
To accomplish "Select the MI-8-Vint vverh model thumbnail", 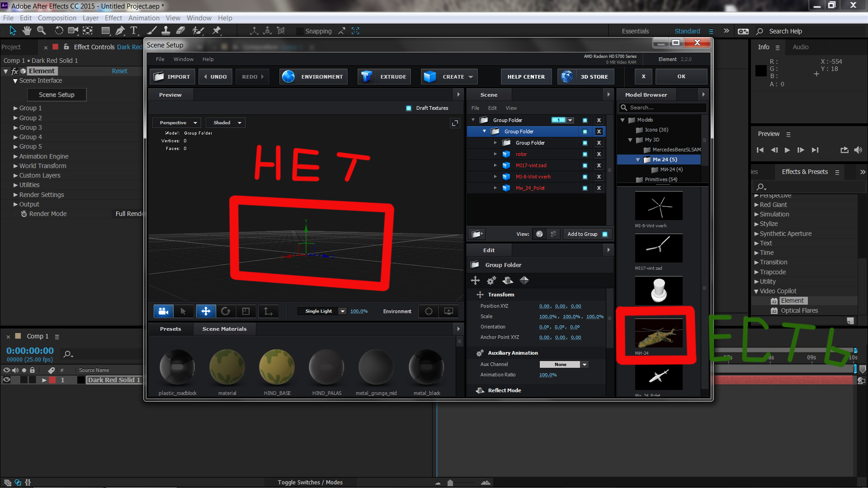I will 659,206.
